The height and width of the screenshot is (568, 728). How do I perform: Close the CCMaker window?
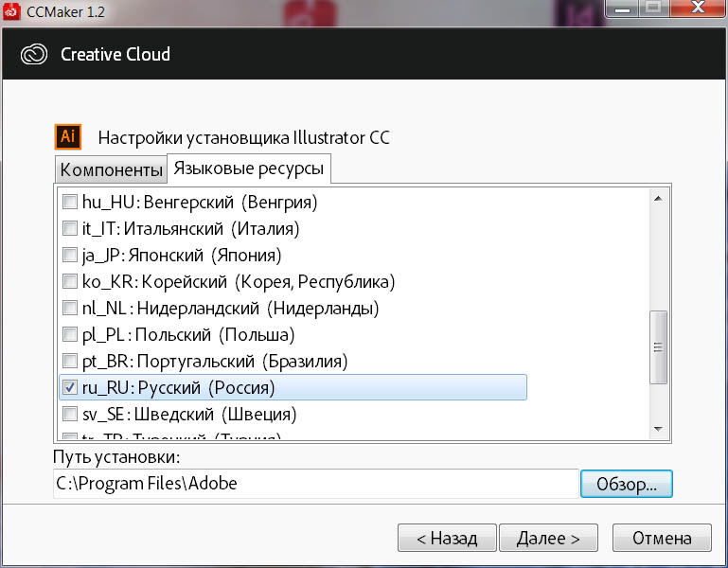click(699, 8)
